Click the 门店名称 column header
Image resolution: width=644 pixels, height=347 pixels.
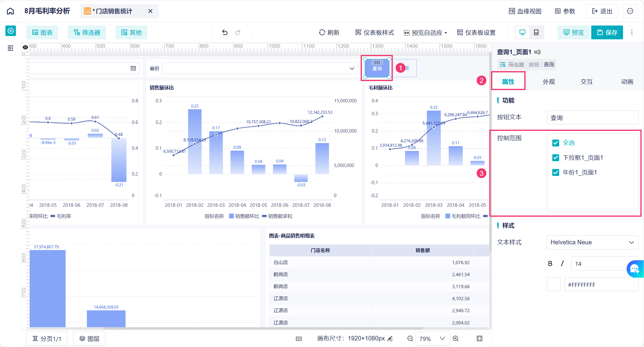click(320, 250)
